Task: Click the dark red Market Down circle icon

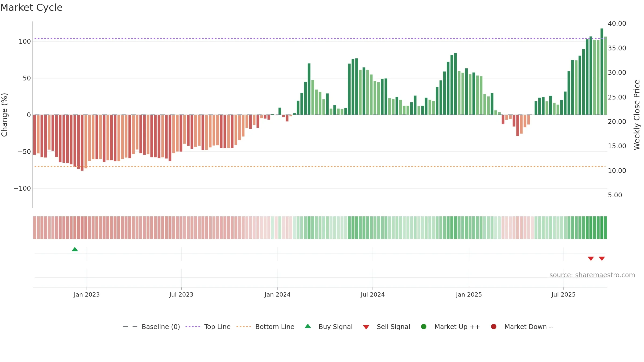Action: [x=494, y=327]
